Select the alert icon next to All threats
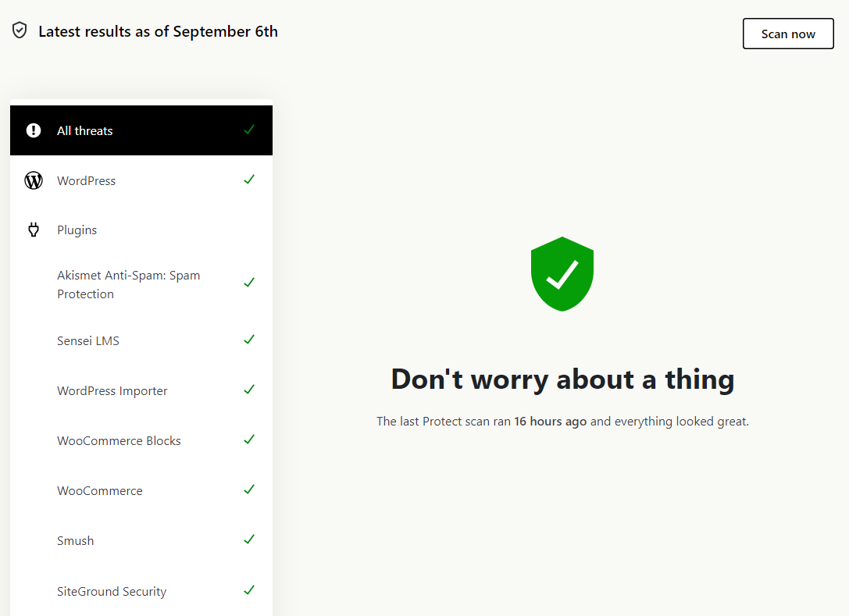Image resolution: width=849 pixels, height=616 pixels. (x=33, y=130)
